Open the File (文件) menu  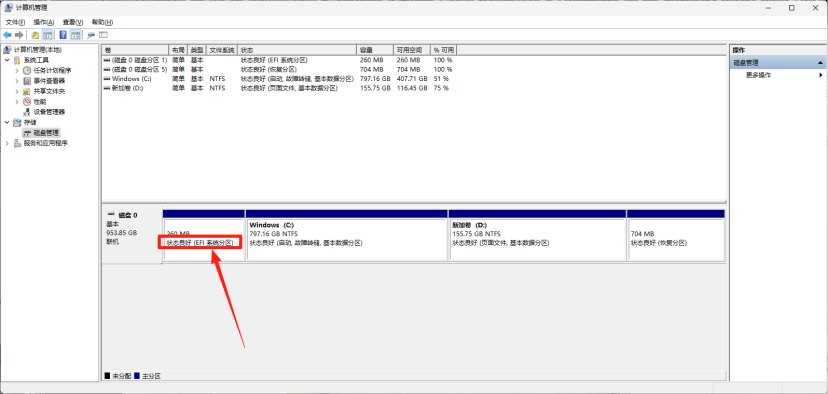click(15, 22)
